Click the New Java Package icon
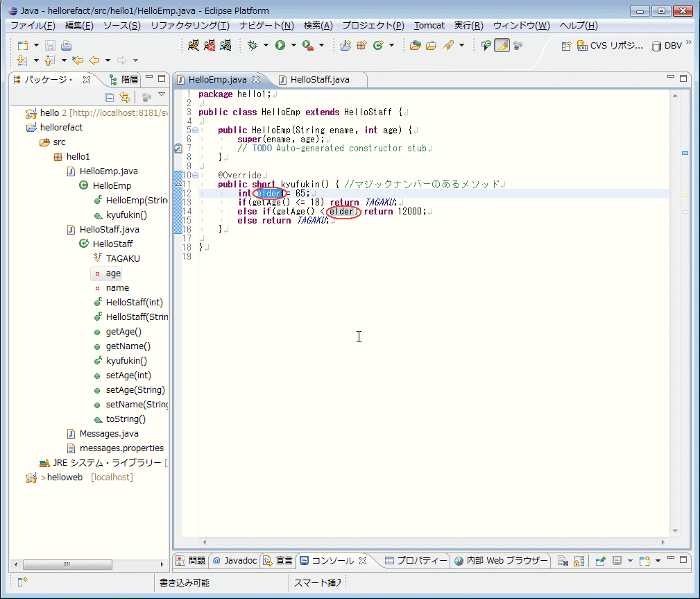Screen dimensions: 700x599 click(x=361, y=45)
